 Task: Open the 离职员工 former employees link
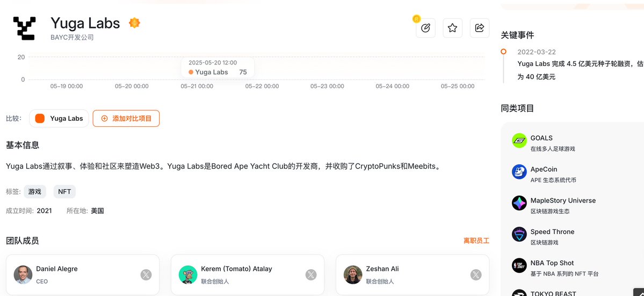click(476, 241)
